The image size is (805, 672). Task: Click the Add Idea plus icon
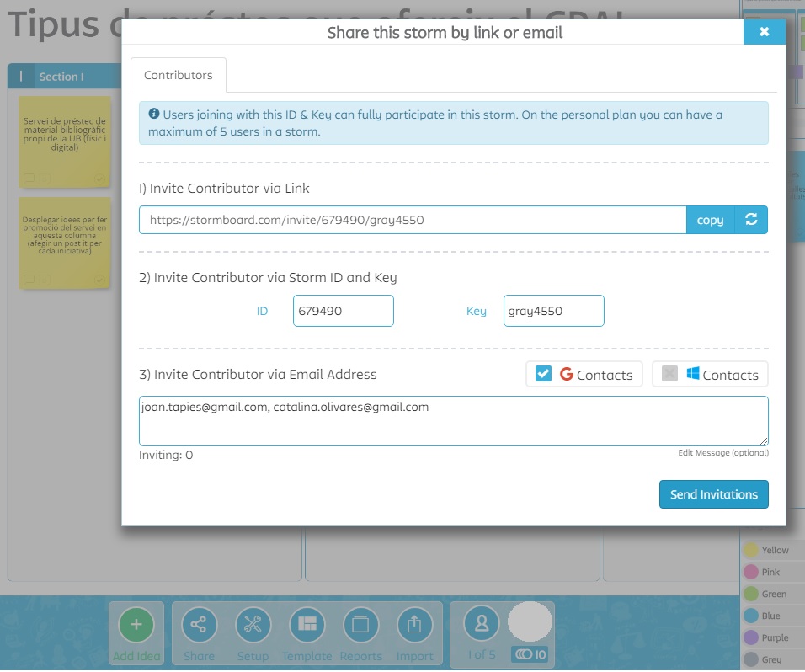coord(136,625)
